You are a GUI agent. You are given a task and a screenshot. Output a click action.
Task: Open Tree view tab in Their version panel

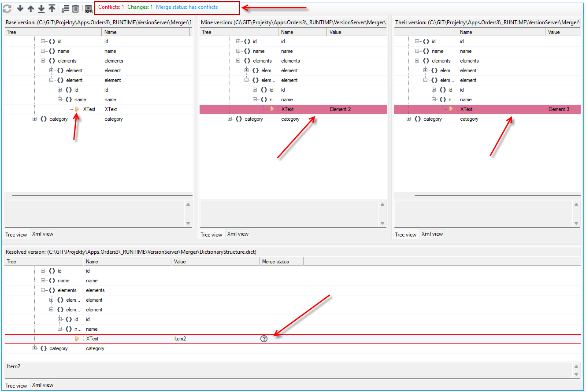[x=405, y=235]
